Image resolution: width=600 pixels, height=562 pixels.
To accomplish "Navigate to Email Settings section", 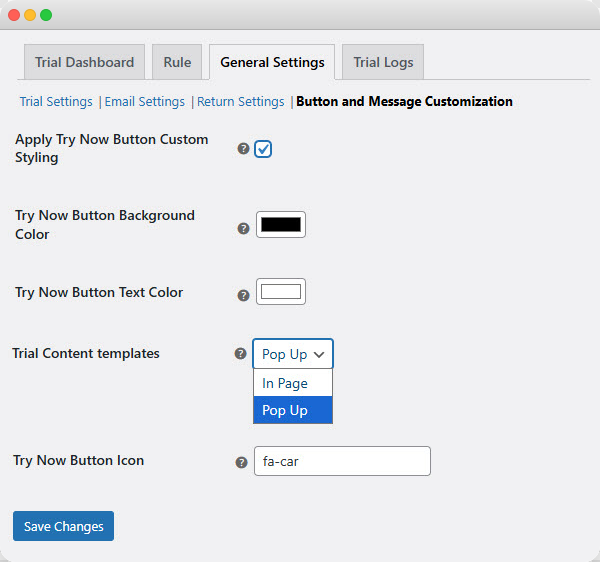I will coord(145,101).
